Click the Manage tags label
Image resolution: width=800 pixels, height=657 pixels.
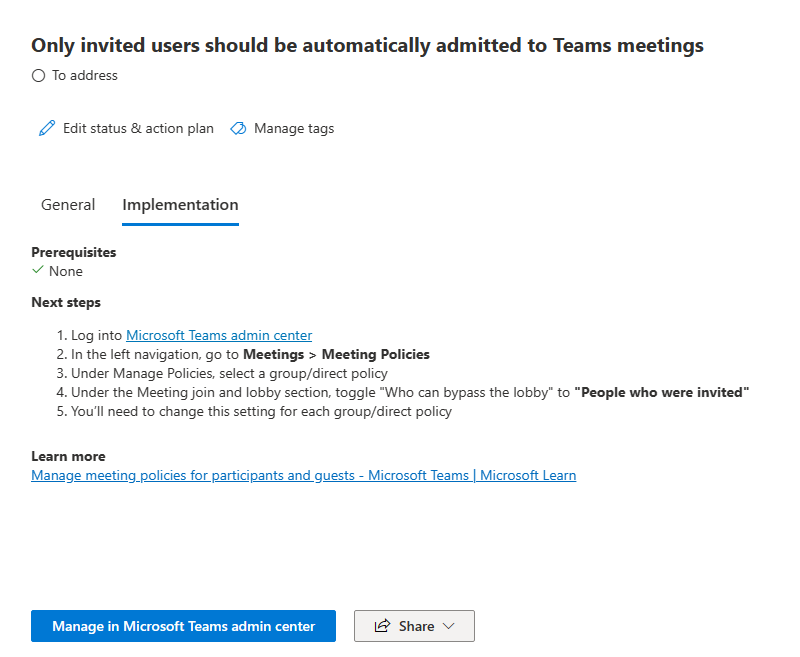pyautogui.click(x=294, y=129)
